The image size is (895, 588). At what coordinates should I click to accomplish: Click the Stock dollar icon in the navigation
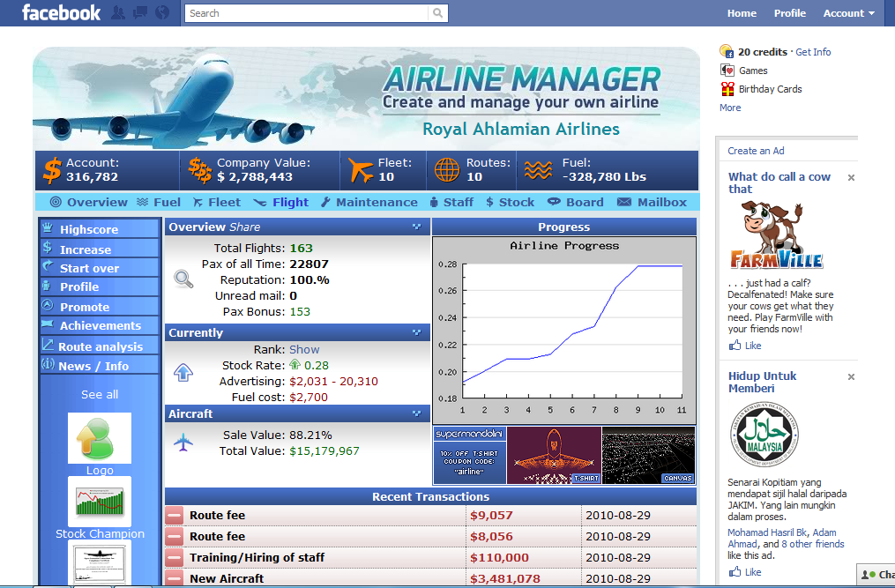[x=490, y=202]
